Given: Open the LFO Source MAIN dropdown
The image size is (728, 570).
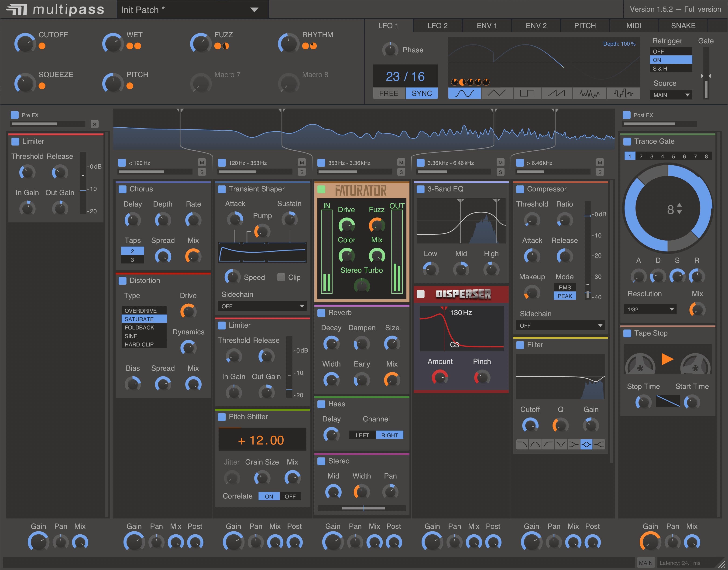Looking at the screenshot, I should tap(671, 95).
